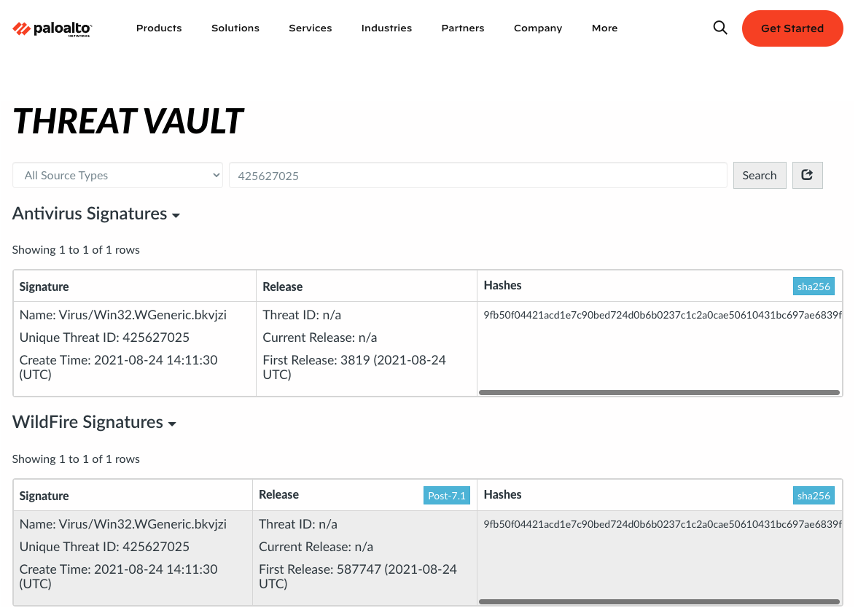Click the Palo Alto Networks logo
Screen dimensions: 858x616
coord(52,28)
